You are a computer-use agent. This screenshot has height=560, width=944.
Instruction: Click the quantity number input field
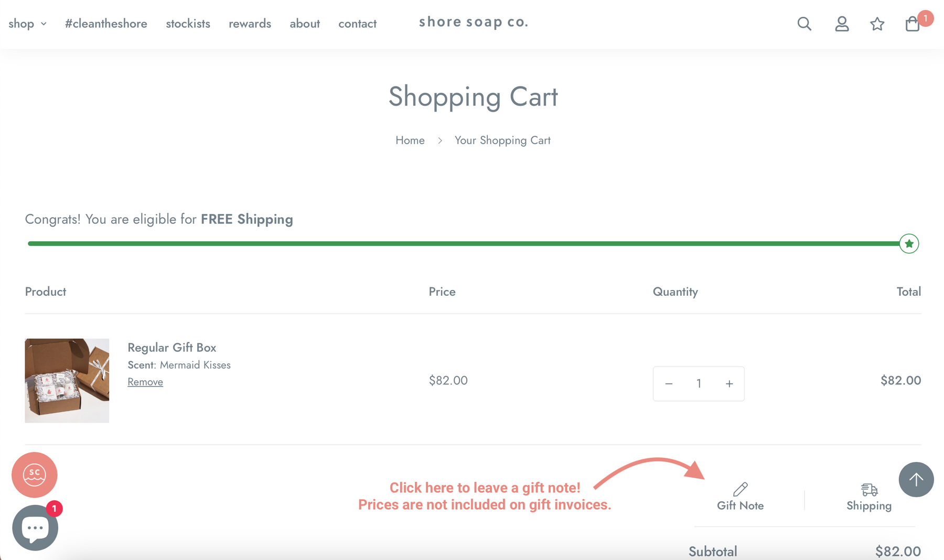[x=699, y=384]
